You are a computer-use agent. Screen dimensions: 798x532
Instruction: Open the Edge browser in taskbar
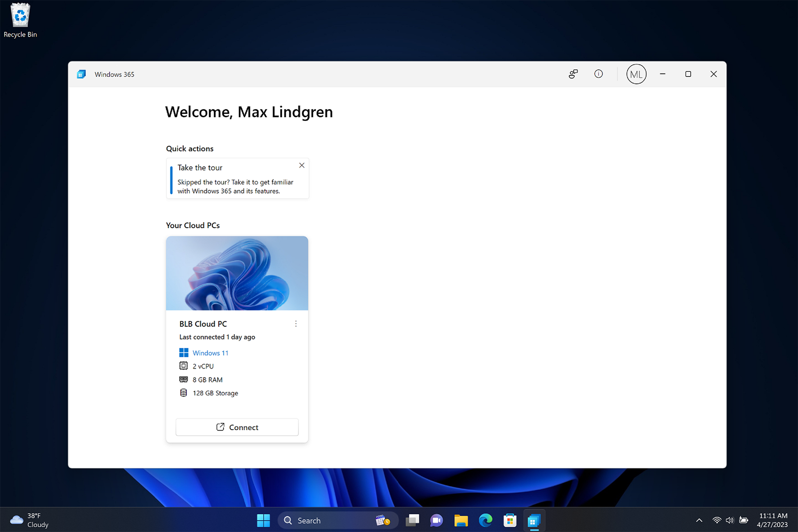(485, 520)
